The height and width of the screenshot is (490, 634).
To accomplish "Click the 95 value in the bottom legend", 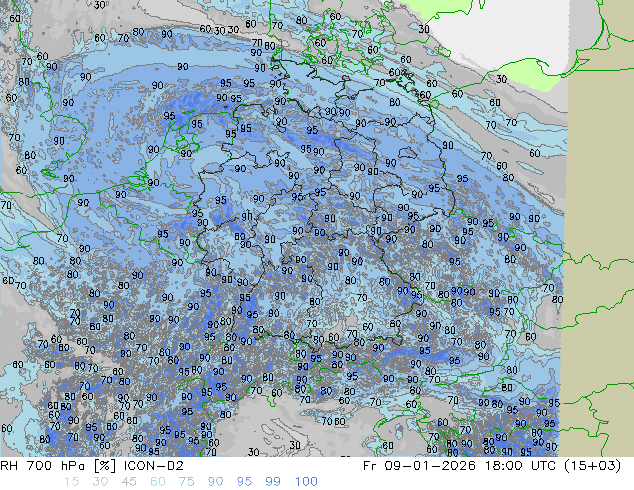I will click(244, 482).
